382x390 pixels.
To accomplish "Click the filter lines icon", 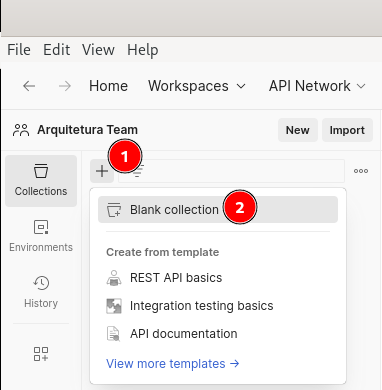I will point(137,171).
